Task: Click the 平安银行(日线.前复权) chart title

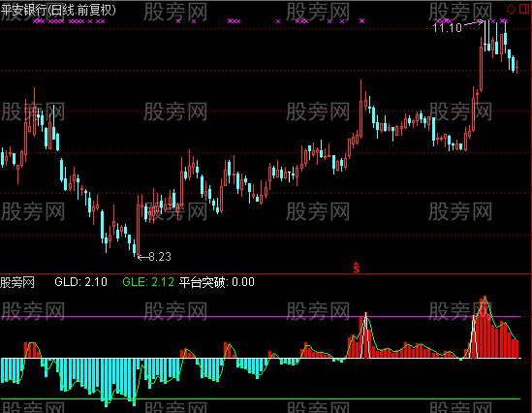Action: click(x=58, y=11)
